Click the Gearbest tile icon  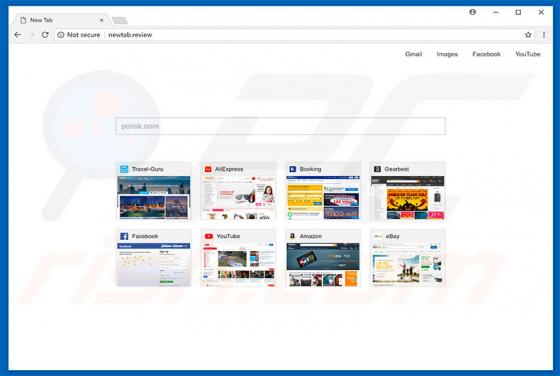[377, 169]
